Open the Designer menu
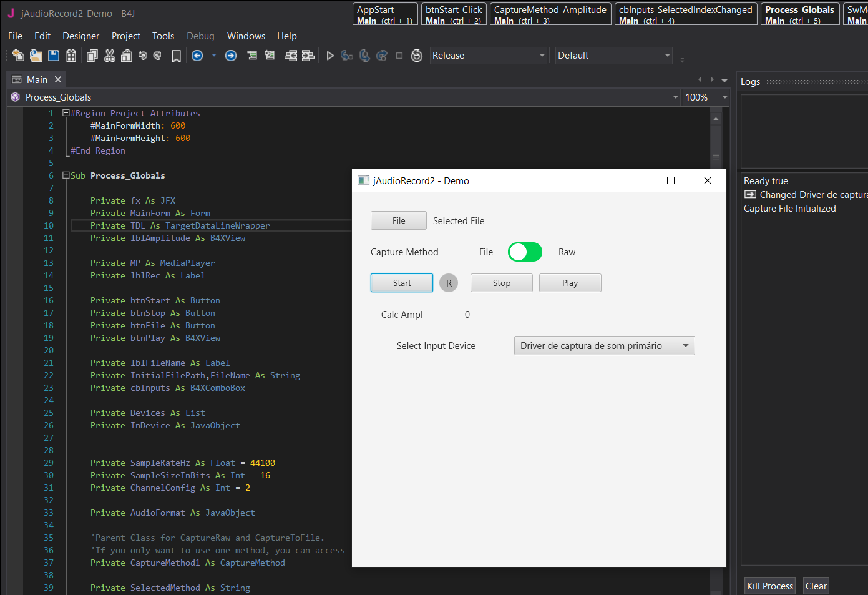 pos(80,36)
